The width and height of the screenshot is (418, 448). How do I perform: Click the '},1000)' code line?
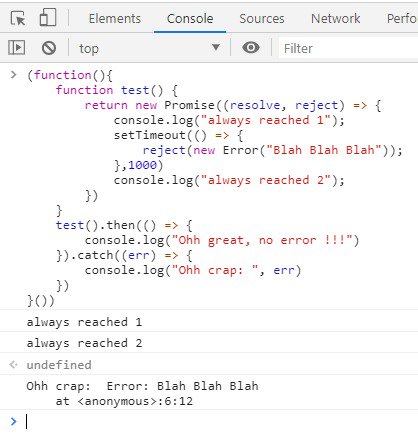[138, 165]
